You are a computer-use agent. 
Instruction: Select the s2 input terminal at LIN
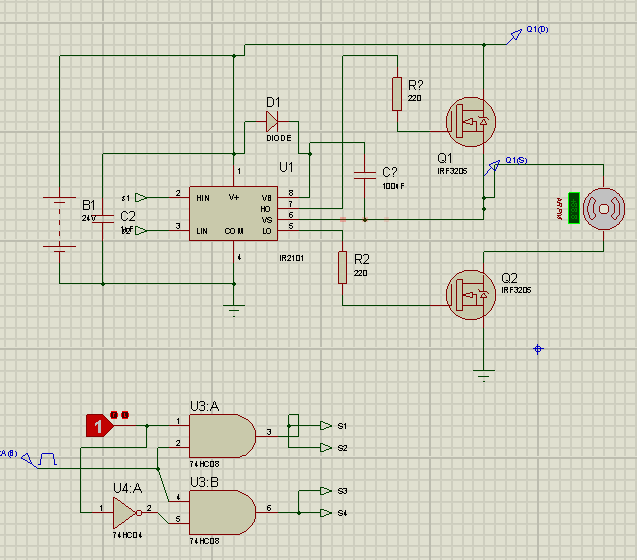click(141, 230)
